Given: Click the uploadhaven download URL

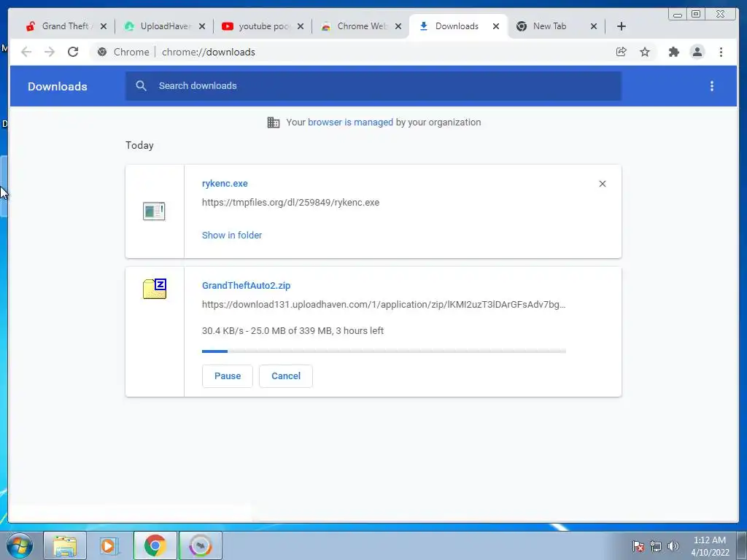Looking at the screenshot, I should (384, 304).
